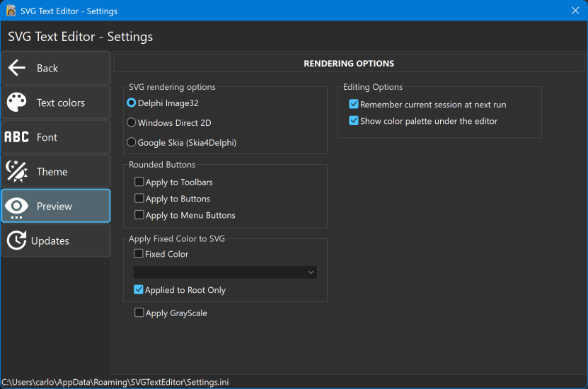The image size is (588, 389).
Task: Select the Preview settings page
Action: click(56, 206)
